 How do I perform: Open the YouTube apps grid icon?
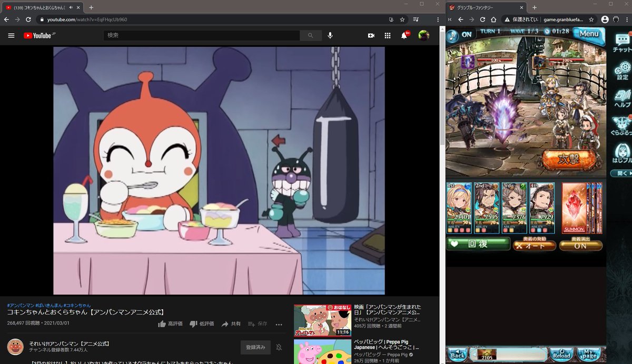click(x=388, y=35)
